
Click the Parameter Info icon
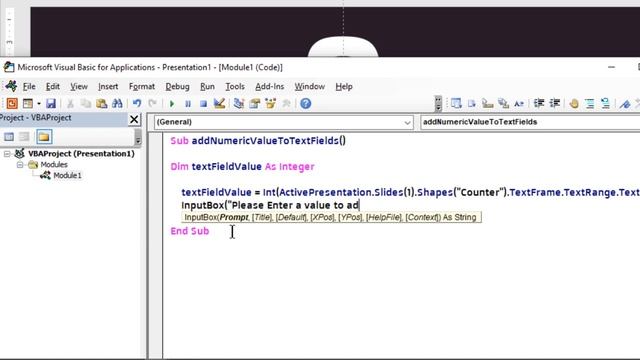503,104
